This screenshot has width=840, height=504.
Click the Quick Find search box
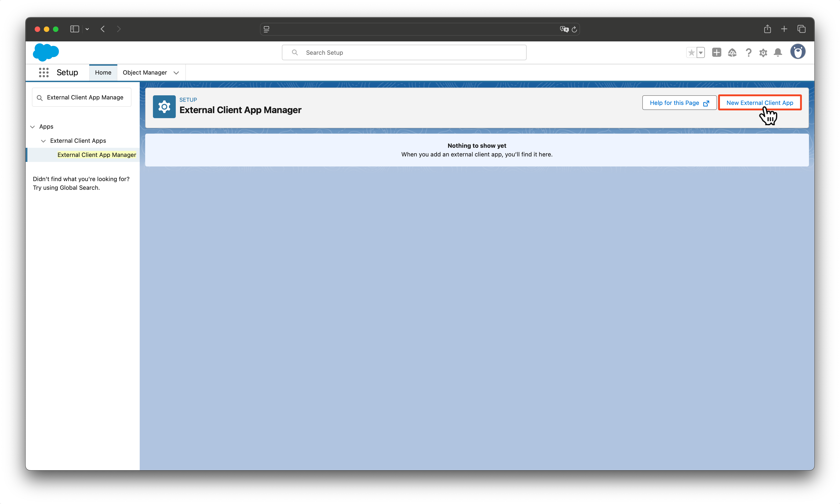82,97
